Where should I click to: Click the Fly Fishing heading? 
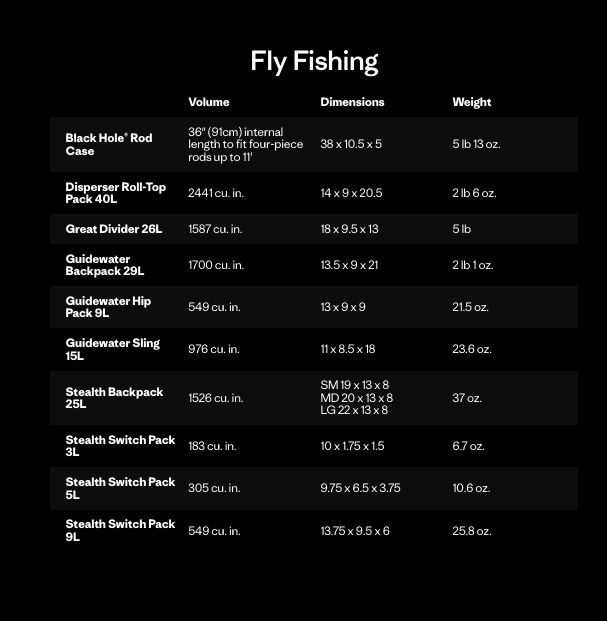pyautogui.click(x=314, y=61)
